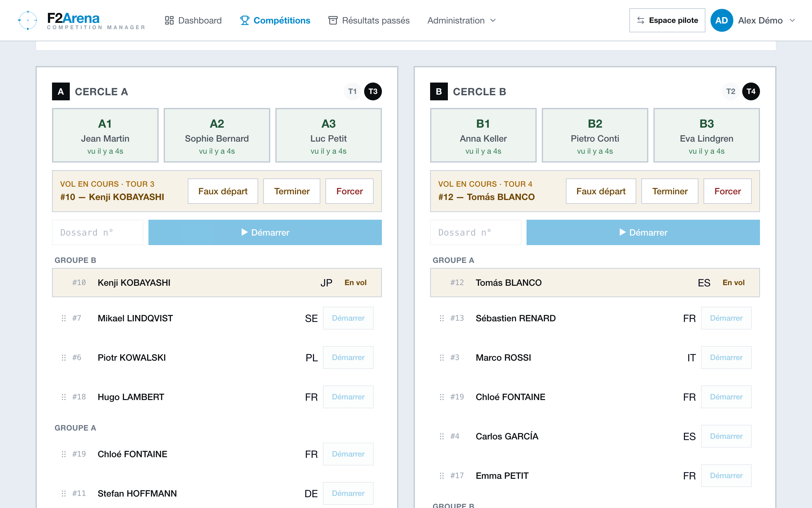Select judge card B3 Eva Lindgren
812x508 pixels.
point(707,135)
